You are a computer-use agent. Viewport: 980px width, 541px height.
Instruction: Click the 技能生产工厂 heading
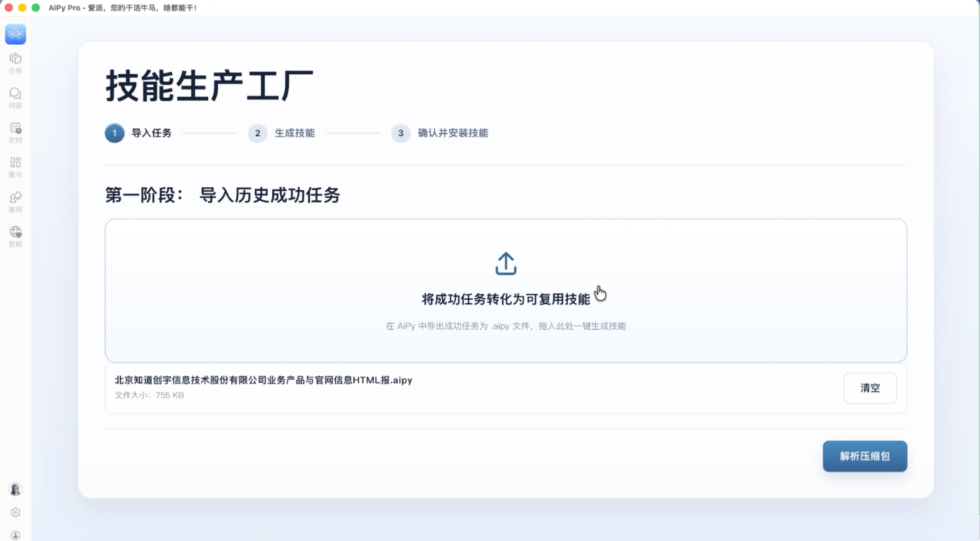[209, 86]
